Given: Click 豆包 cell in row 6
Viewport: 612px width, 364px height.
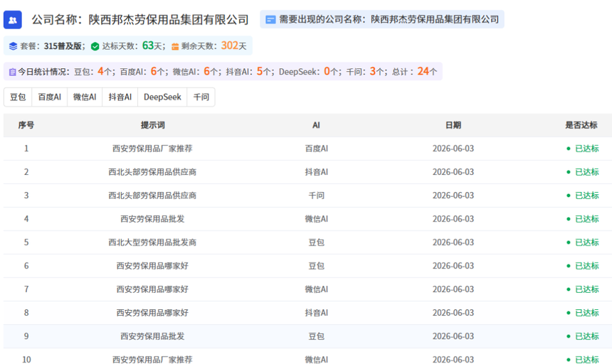Looking at the screenshot, I should coord(317,266).
